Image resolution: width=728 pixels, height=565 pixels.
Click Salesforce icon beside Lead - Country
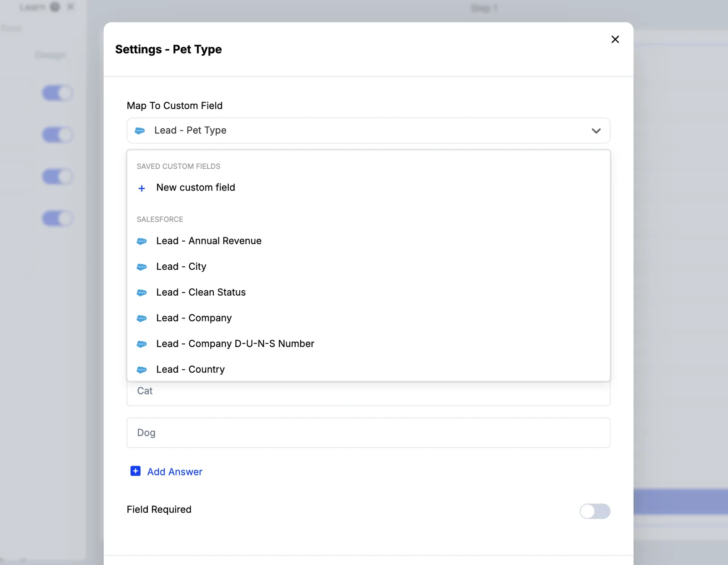142,370
